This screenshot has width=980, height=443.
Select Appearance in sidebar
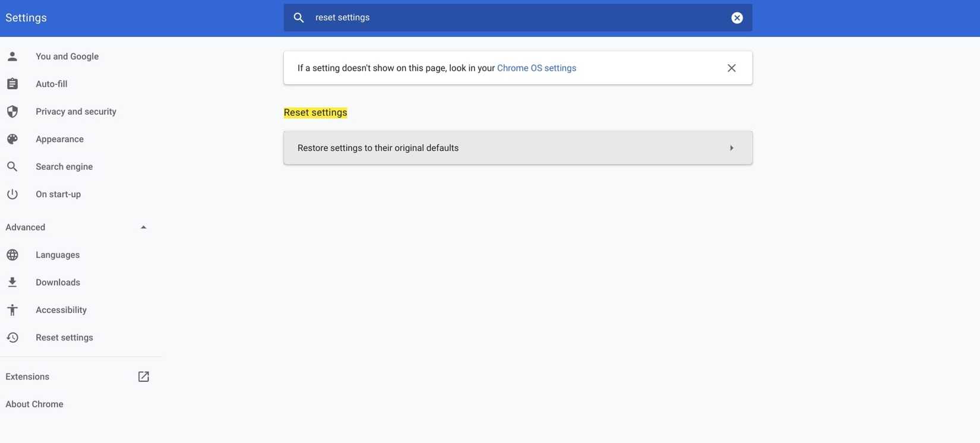pyautogui.click(x=59, y=139)
